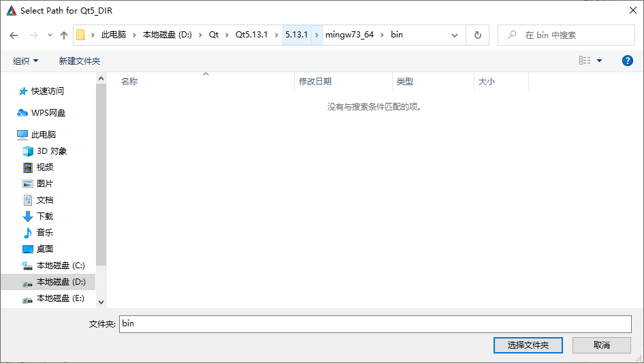This screenshot has height=363, width=644.
Task: Click the search box 在 bin 中搜索
Action: pos(566,35)
